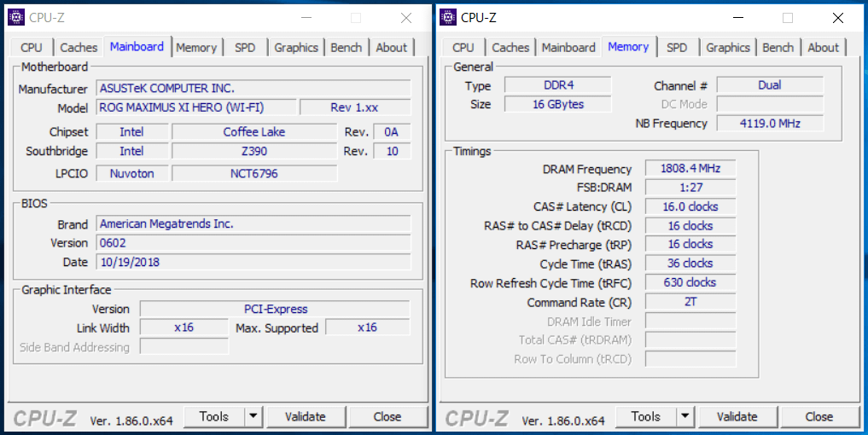This screenshot has height=435, width=868.
Task: Select Mainboard tab in left window
Action: (x=137, y=47)
